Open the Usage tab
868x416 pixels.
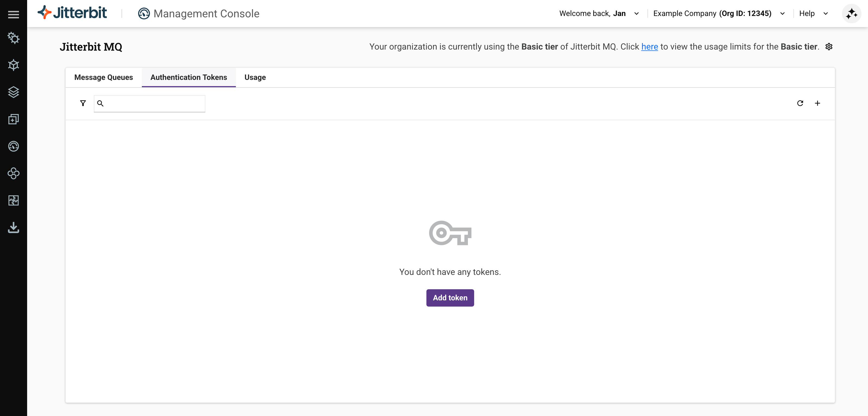coord(255,77)
